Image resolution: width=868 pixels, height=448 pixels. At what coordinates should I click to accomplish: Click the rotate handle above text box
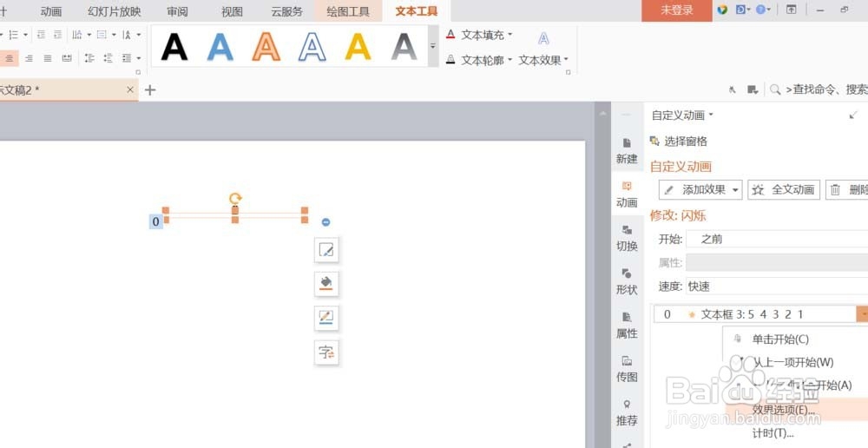click(x=235, y=198)
